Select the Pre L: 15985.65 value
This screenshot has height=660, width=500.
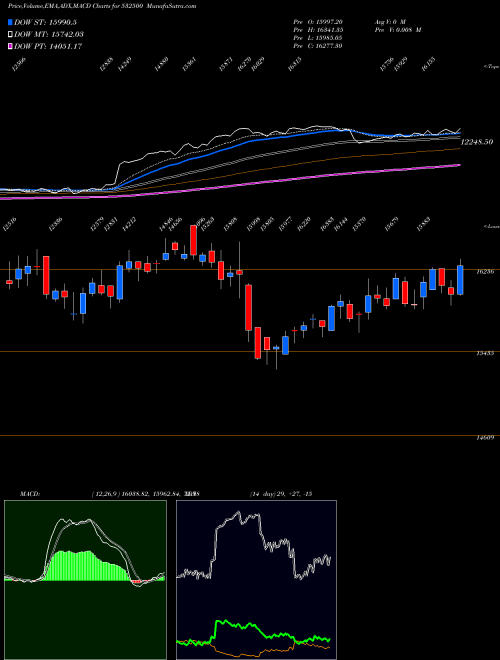[318, 38]
